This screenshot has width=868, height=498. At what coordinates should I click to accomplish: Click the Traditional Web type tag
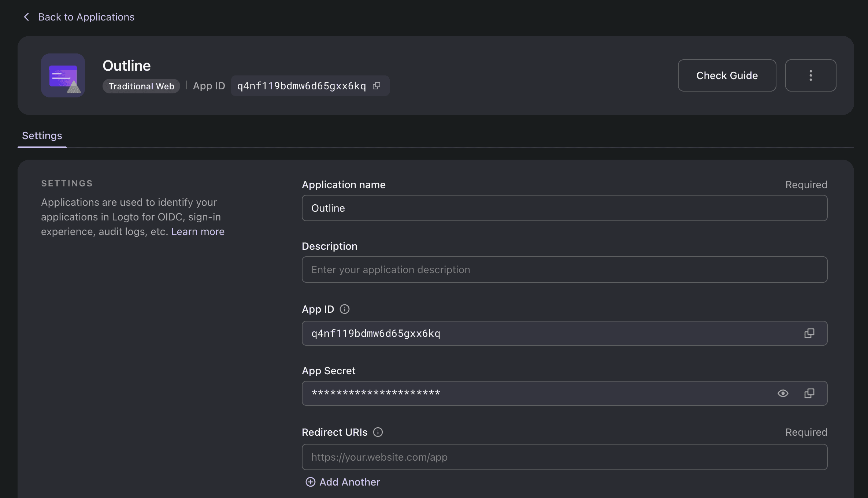coord(141,86)
